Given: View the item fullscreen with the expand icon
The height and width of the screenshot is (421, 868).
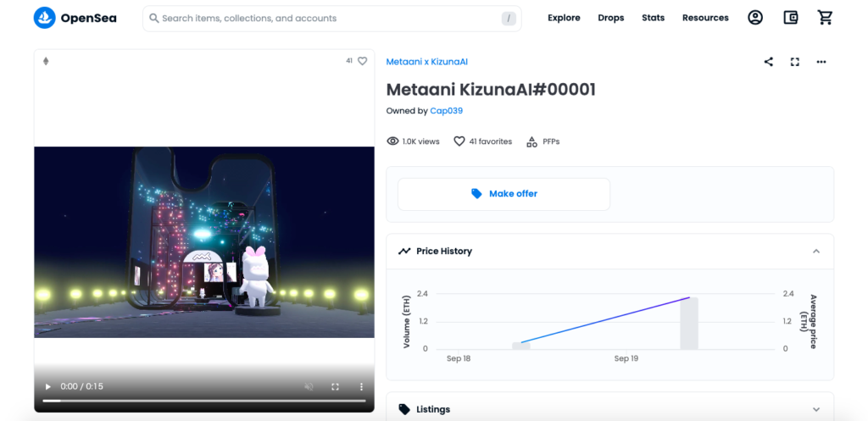Looking at the screenshot, I should point(795,62).
